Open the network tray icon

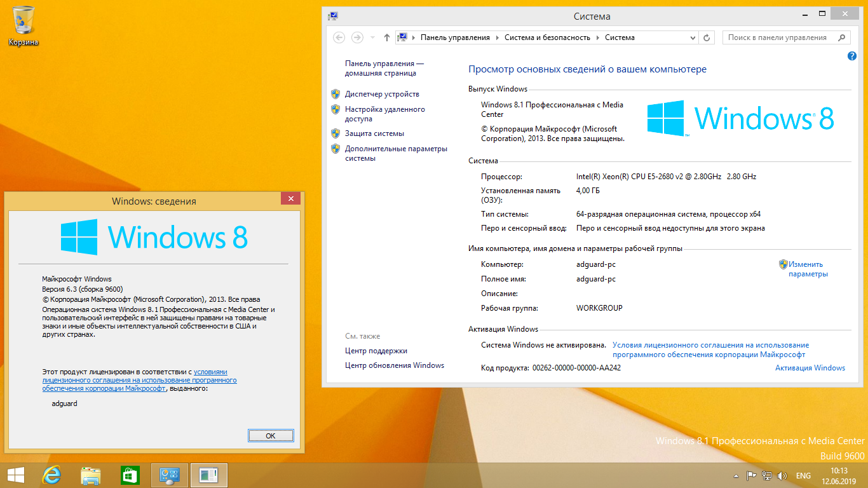click(x=767, y=476)
